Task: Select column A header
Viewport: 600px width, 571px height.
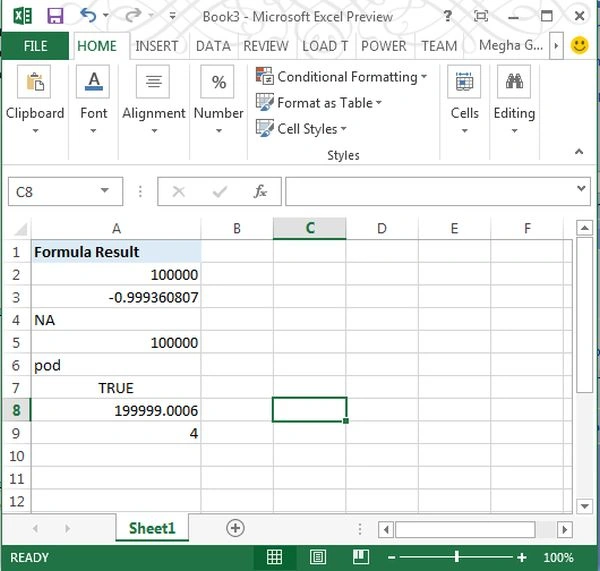Action: click(x=116, y=229)
